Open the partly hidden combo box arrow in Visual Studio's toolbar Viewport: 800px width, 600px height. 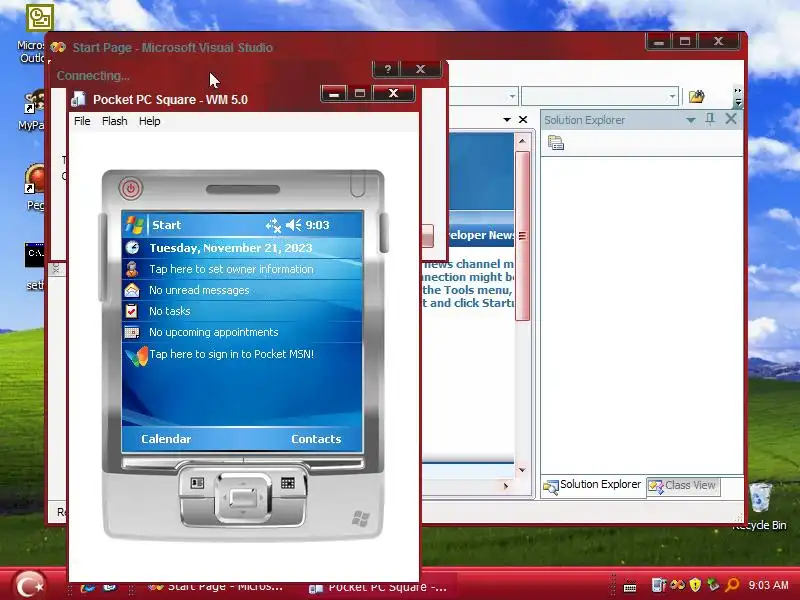pos(512,96)
